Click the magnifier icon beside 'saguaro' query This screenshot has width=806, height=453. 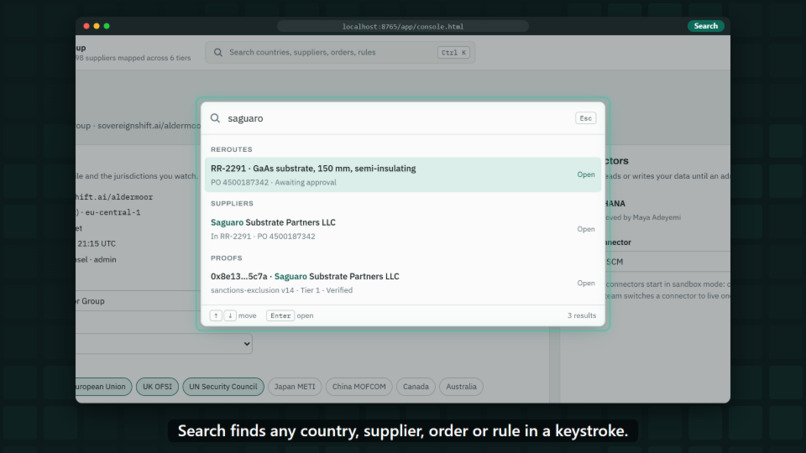coord(215,118)
